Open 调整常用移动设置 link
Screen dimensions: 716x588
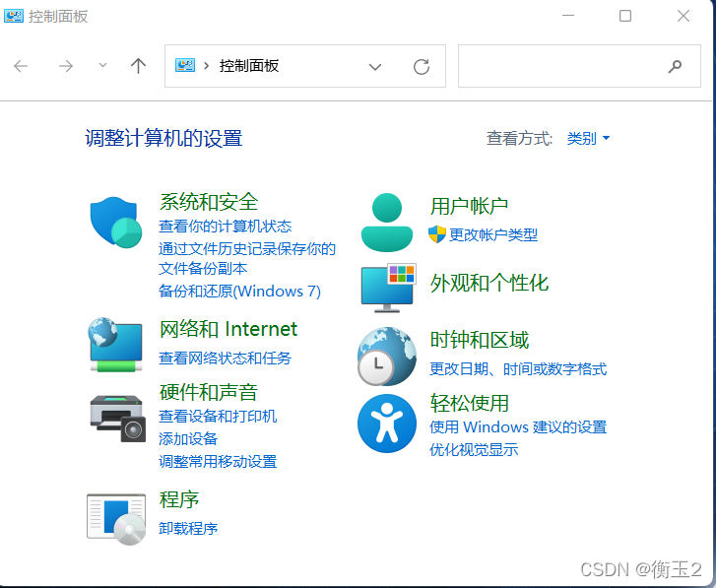218,462
